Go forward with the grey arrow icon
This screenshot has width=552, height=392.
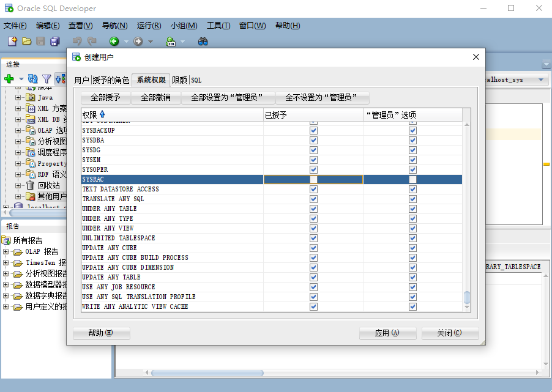(138, 41)
